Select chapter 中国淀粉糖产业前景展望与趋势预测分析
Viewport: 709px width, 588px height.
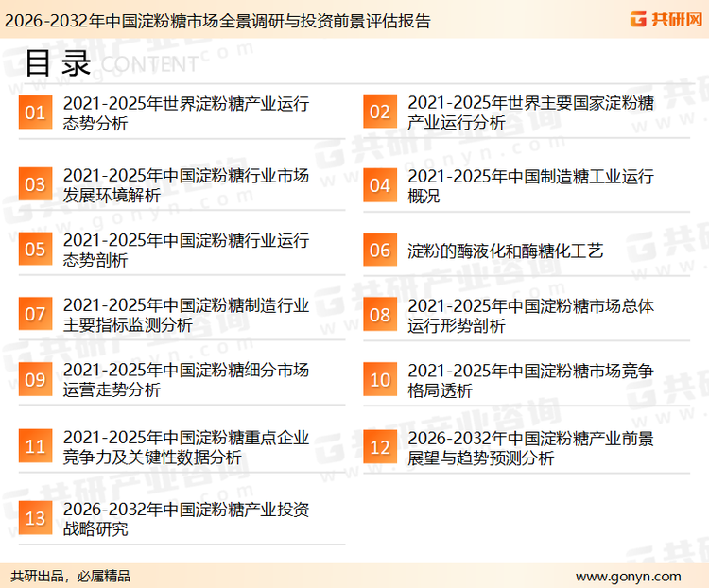(530, 448)
